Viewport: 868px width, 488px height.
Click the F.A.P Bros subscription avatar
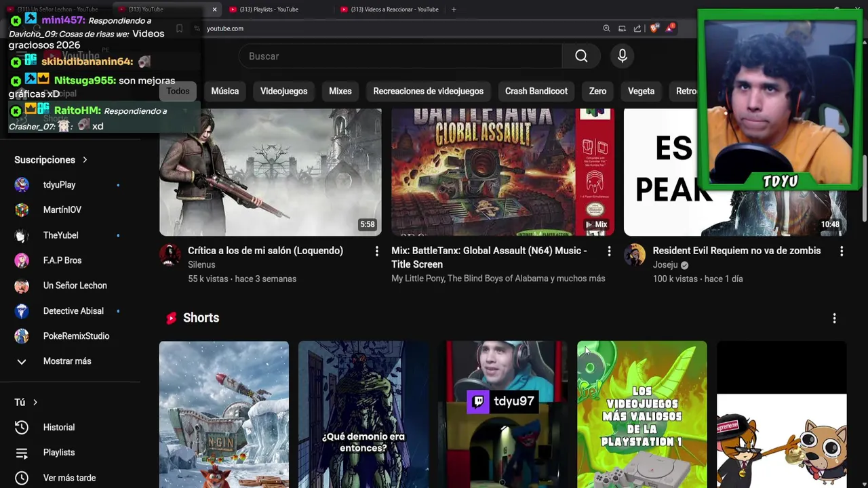tap(22, 260)
